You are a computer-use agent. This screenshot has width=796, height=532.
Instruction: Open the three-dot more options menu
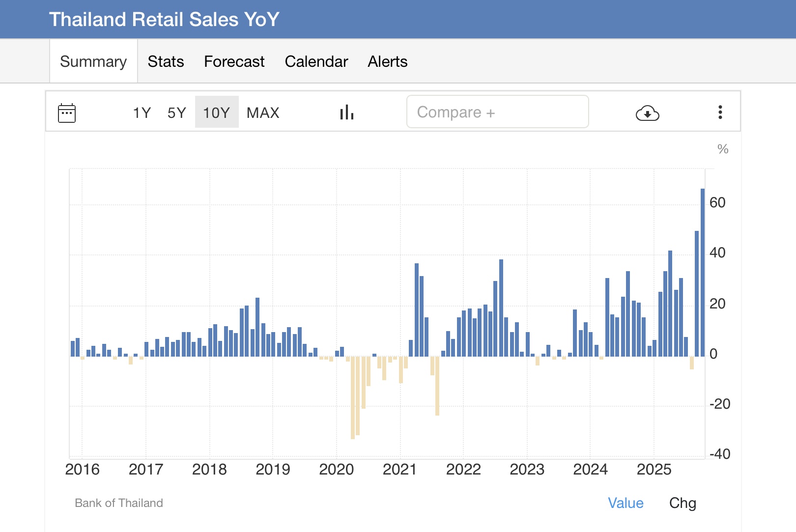tap(720, 112)
